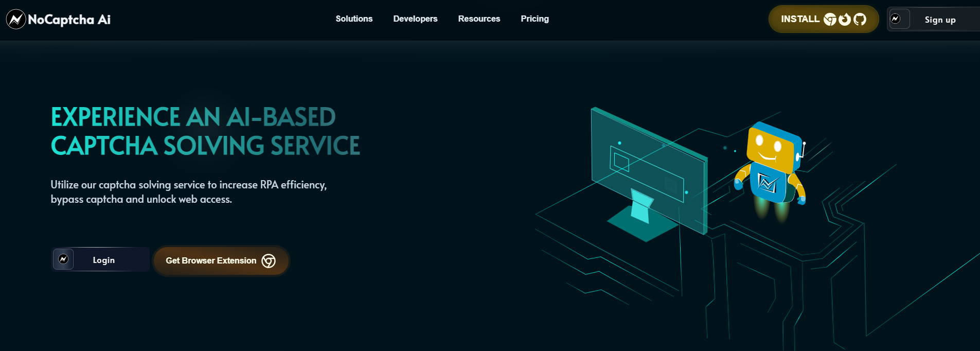980x351 pixels.
Task: Click the Chrome icon in Get Browser Extension
Action: tap(269, 261)
